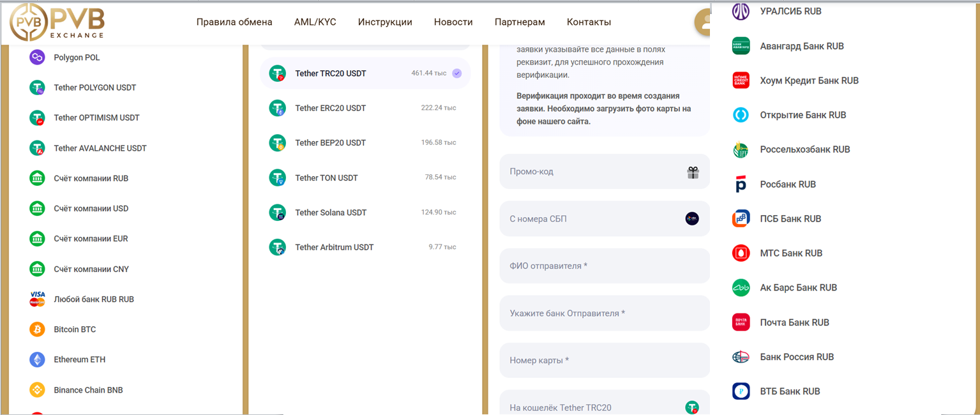Focus the На кошелёк Tether TRC20 field
The height and width of the screenshot is (415, 980).
pyautogui.click(x=605, y=402)
